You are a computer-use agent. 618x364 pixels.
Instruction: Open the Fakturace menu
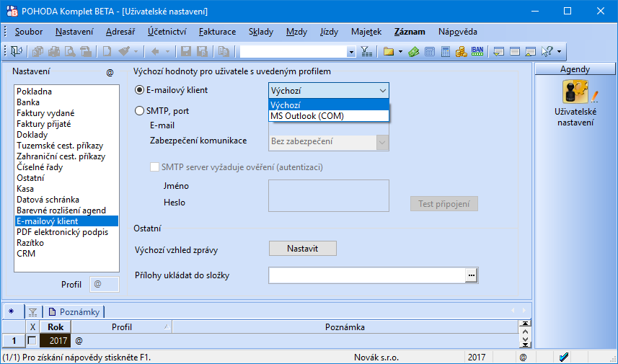point(217,32)
